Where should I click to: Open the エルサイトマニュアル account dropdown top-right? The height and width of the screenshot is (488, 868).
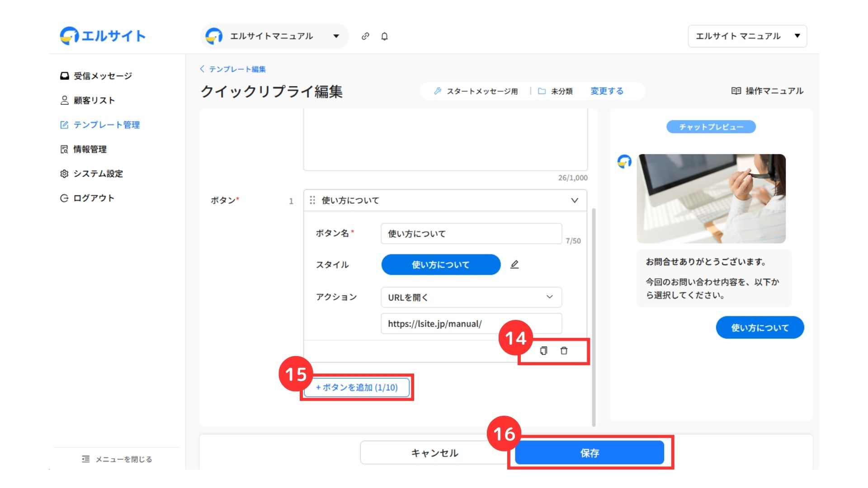[x=747, y=36]
